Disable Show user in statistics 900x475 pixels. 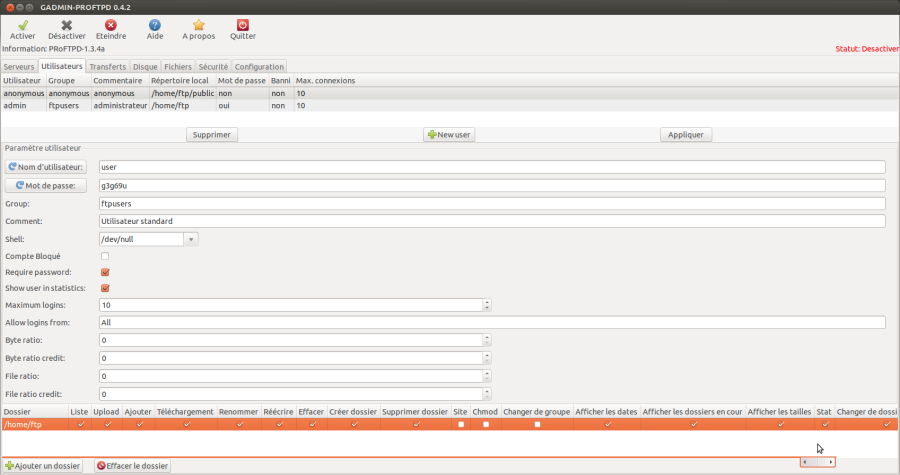pyautogui.click(x=105, y=288)
